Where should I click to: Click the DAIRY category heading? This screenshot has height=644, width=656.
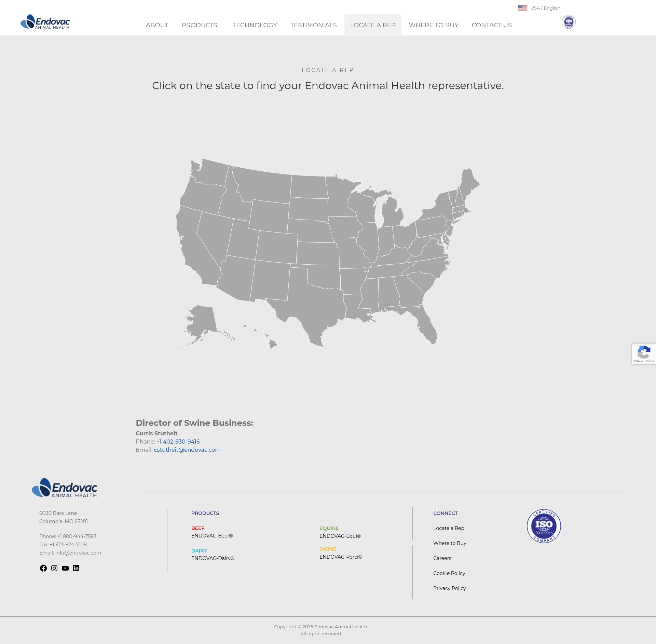(x=199, y=551)
